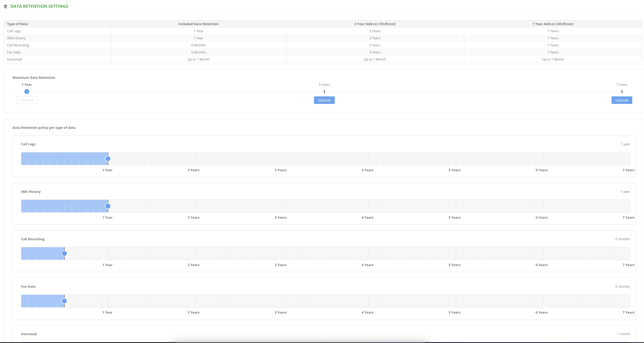
Task: Click the Included Data Retention column header
Action: (198, 24)
